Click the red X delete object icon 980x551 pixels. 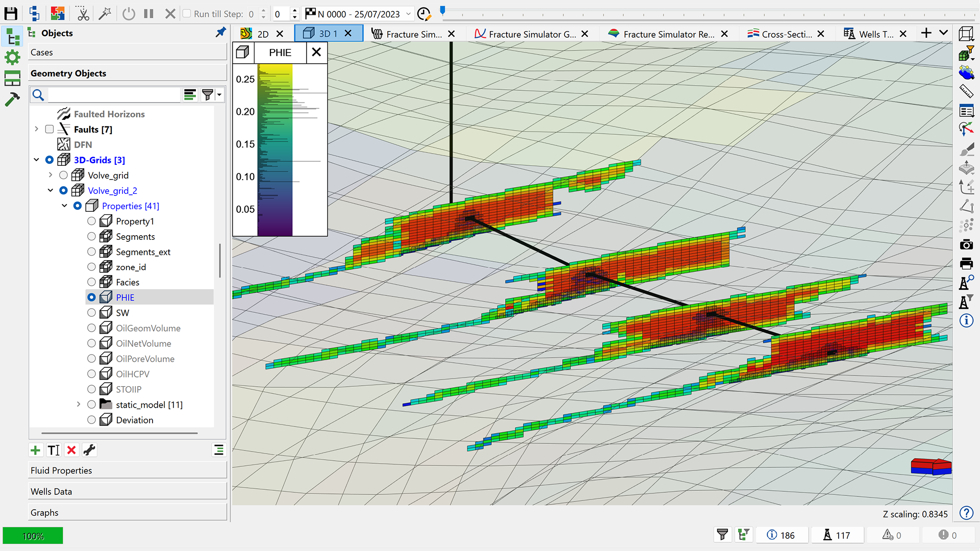[71, 450]
